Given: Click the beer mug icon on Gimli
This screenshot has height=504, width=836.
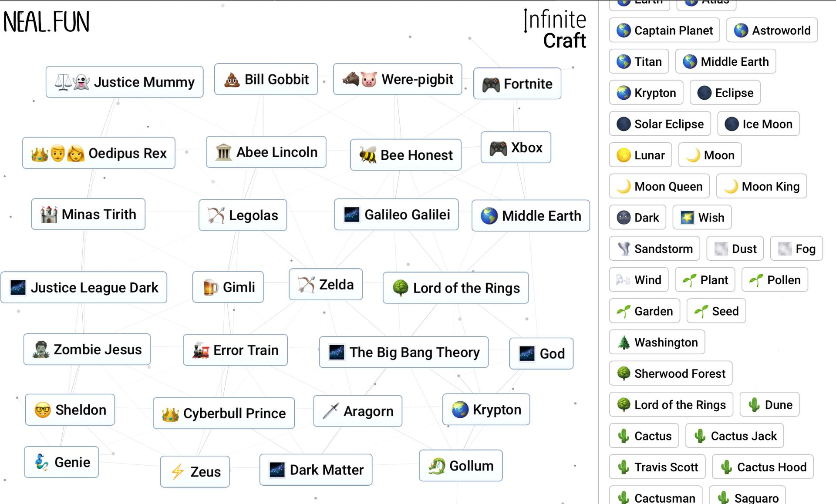Looking at the screenshot, I should pyautogui.click(x=210, y=287).
